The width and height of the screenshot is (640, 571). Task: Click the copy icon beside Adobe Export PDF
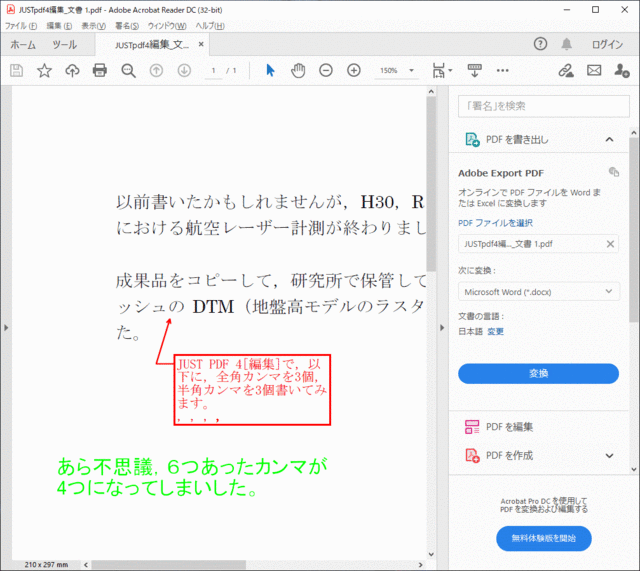point(614,172)
